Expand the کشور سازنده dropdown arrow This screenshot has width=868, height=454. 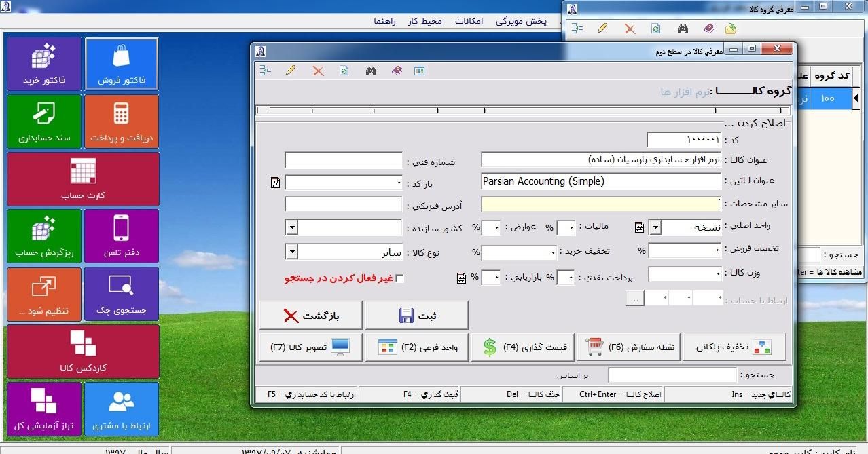coord(291,228)
